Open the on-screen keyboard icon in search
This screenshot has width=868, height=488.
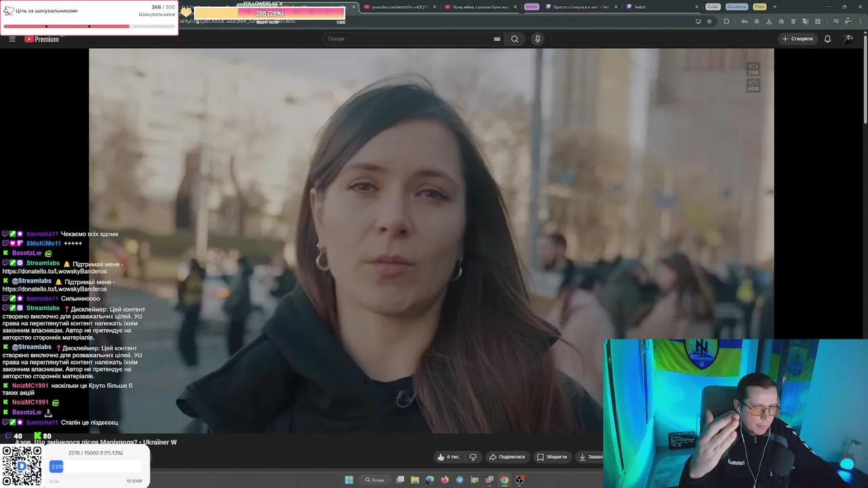click(x=497, y=39)
